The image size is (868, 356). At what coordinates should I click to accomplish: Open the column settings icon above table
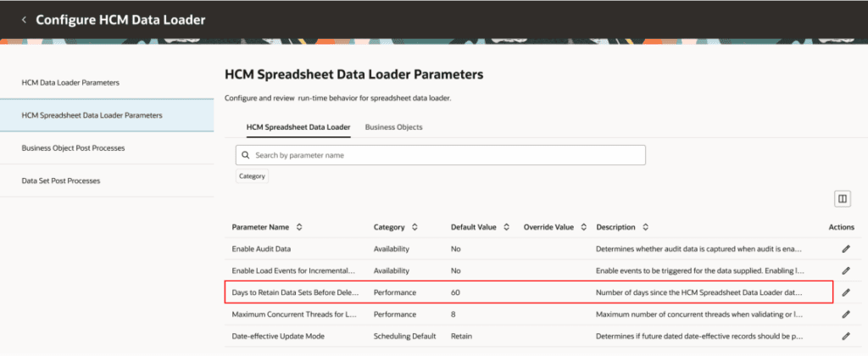pyautogui.click(x=843, y=198)
